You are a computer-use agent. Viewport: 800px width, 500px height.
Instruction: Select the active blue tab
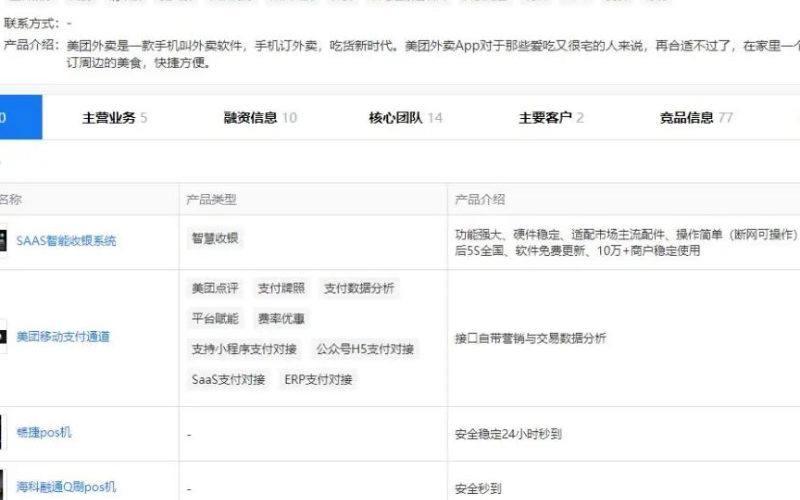pos(21,117)
